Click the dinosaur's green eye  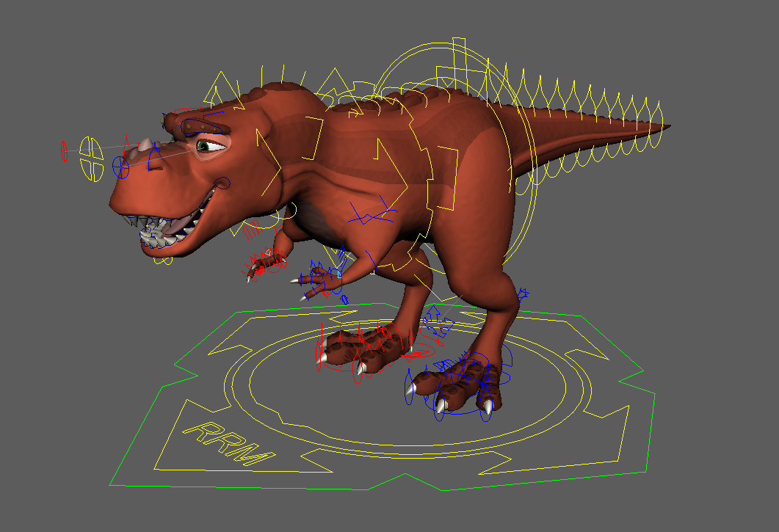coord(203,146)
